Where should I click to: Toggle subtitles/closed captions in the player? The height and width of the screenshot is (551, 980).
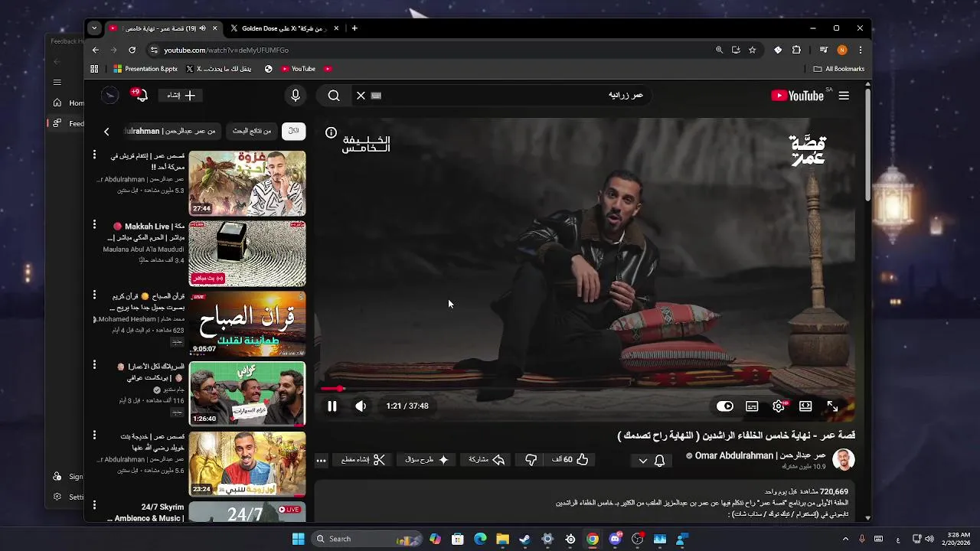click(x=752, y=406)
